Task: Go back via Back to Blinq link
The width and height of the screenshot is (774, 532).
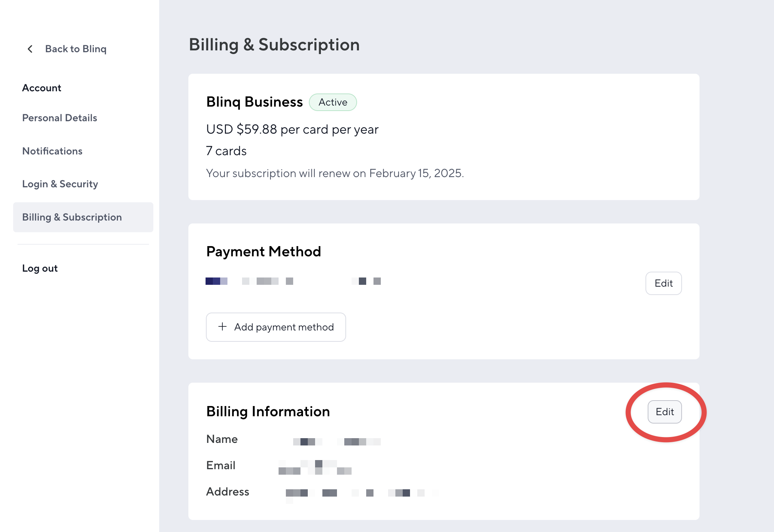Action: [76, 49]
